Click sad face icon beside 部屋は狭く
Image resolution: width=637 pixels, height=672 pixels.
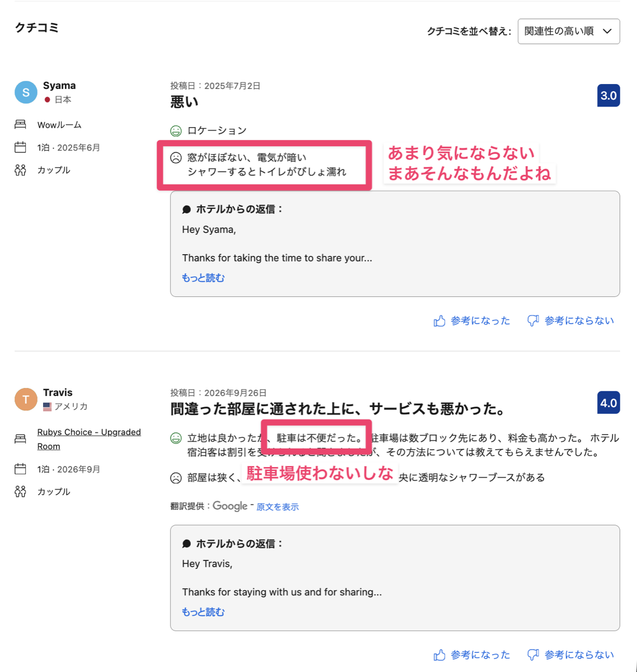coord(176,478)
